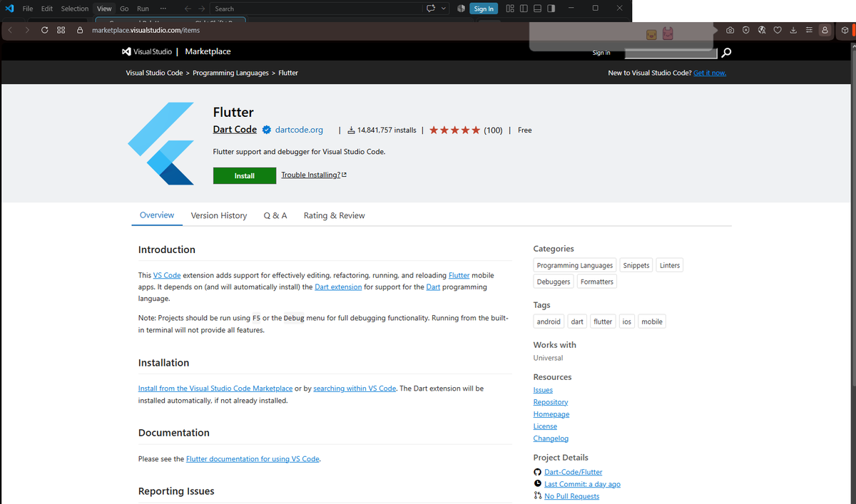
Task: Open the Trouble Installing link
Action: [314, 175]
